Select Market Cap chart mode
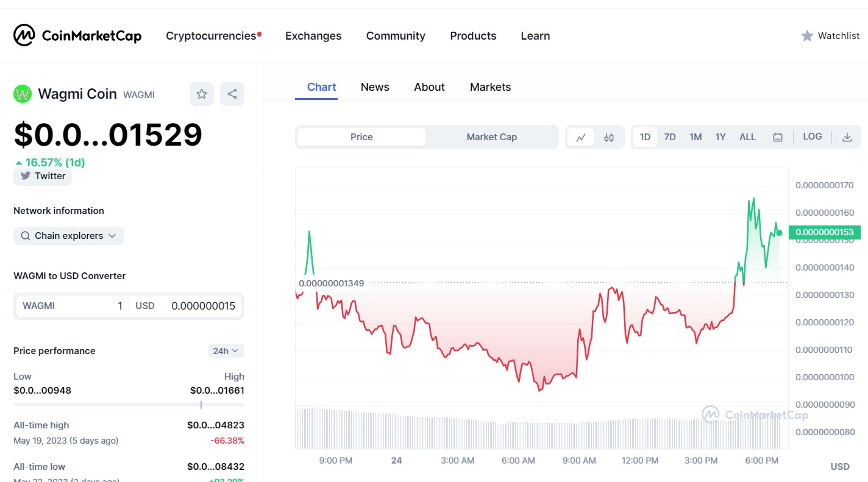 coord(491,137)
